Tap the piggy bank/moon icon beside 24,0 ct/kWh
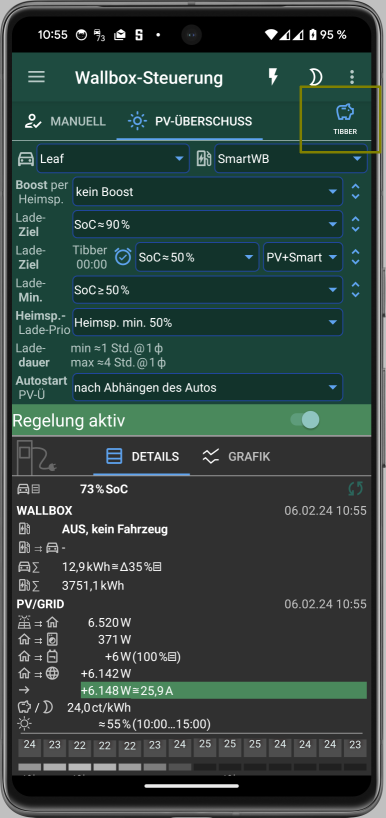This screenshot has height=818, width=386. pos(35,708)
